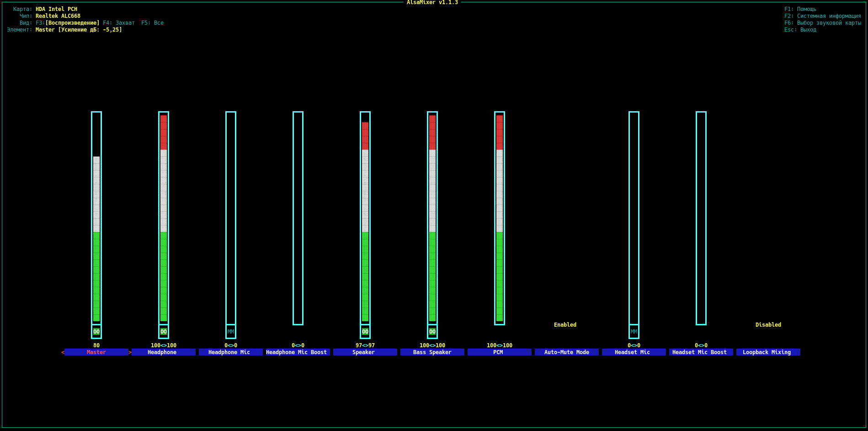Select the Headphone channel label
Screen dimensions: 868x431
pos(164,352)
